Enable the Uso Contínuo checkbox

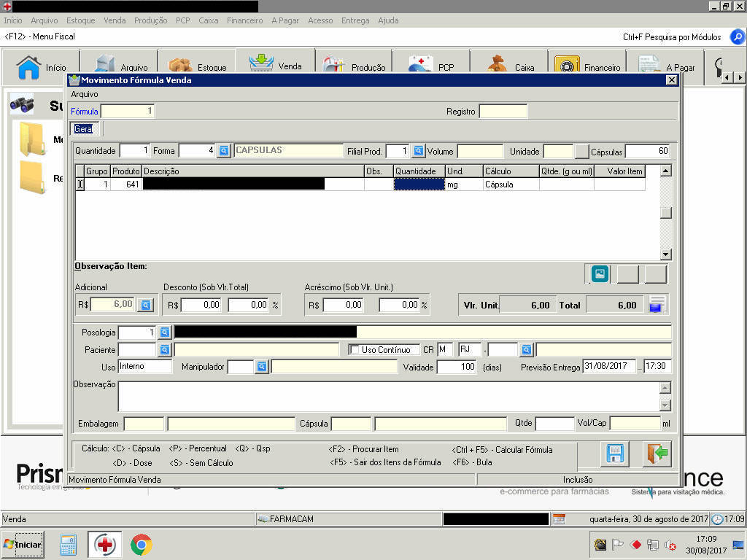355,350
